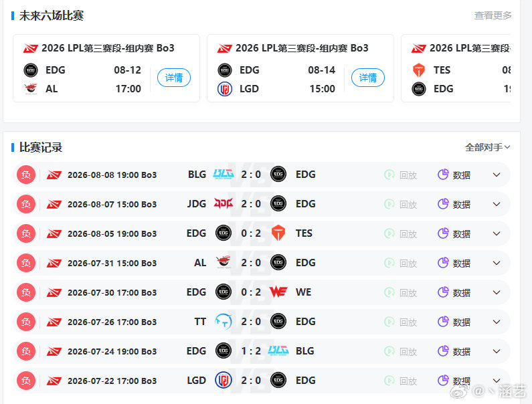
Task: Select the 2 : 0 score in BLG row
Action: tap(251, 175)
